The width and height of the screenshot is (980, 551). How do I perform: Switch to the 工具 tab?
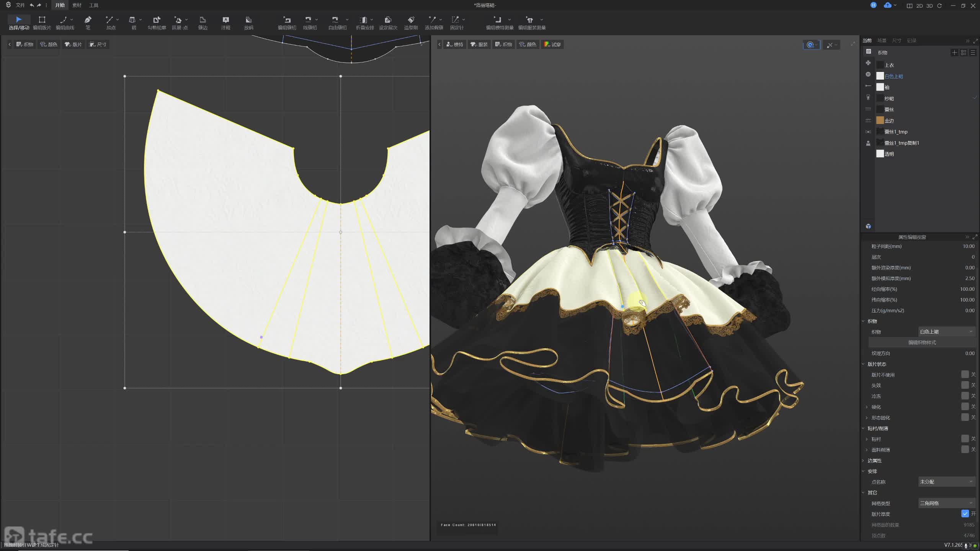(94, 5)
